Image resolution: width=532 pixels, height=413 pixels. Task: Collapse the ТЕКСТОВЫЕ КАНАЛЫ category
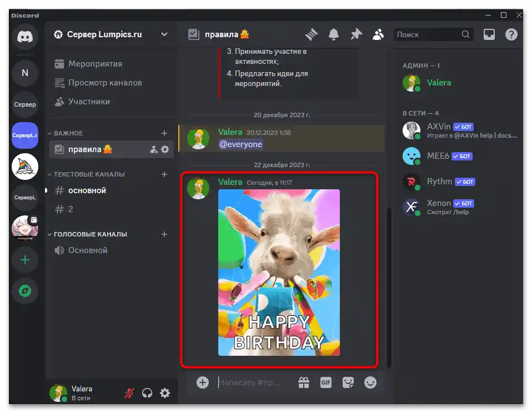click(x=86, y=174)
